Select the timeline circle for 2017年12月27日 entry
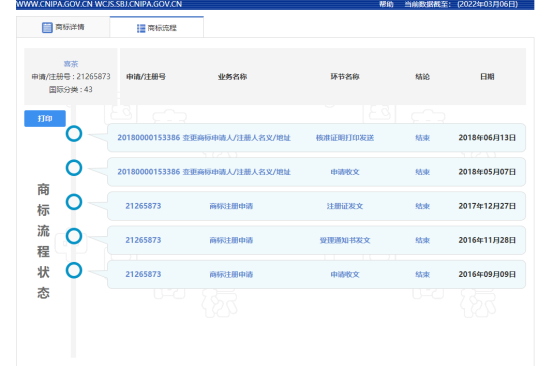 74,202
